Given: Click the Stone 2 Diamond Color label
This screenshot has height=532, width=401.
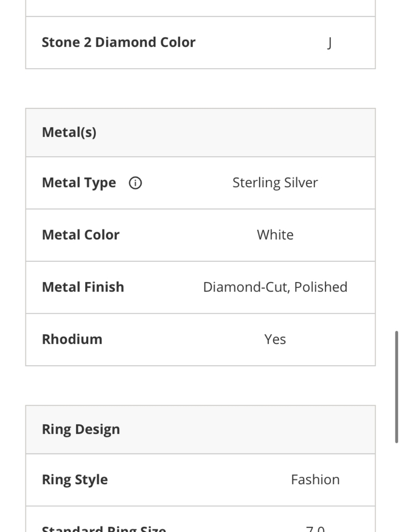Looking at the screenshot, I should tap(118, 42).
